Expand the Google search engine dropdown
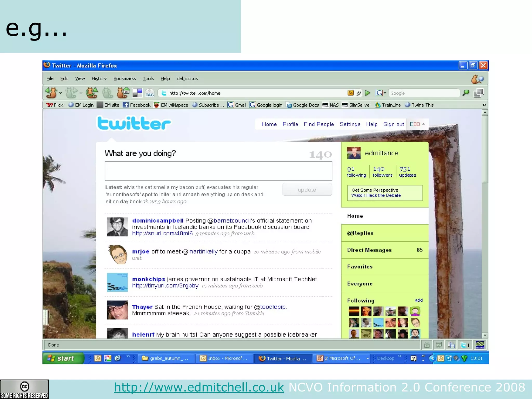Image resolution: width=532 pixels, height=399 pixels. [x=385, y=93]
